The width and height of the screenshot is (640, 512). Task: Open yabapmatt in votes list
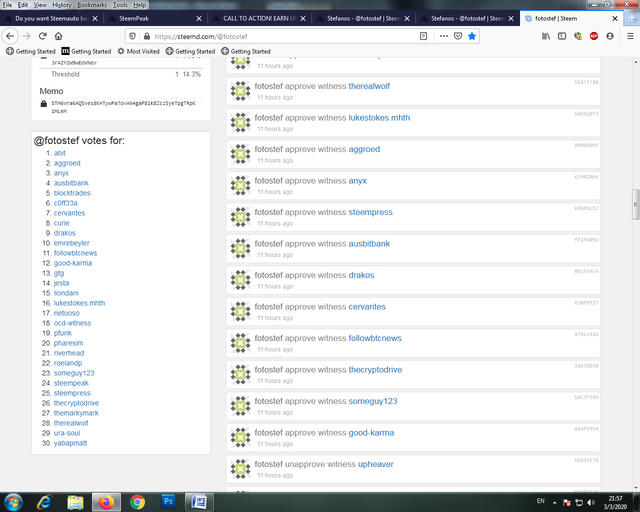click(x=70, y=443)
